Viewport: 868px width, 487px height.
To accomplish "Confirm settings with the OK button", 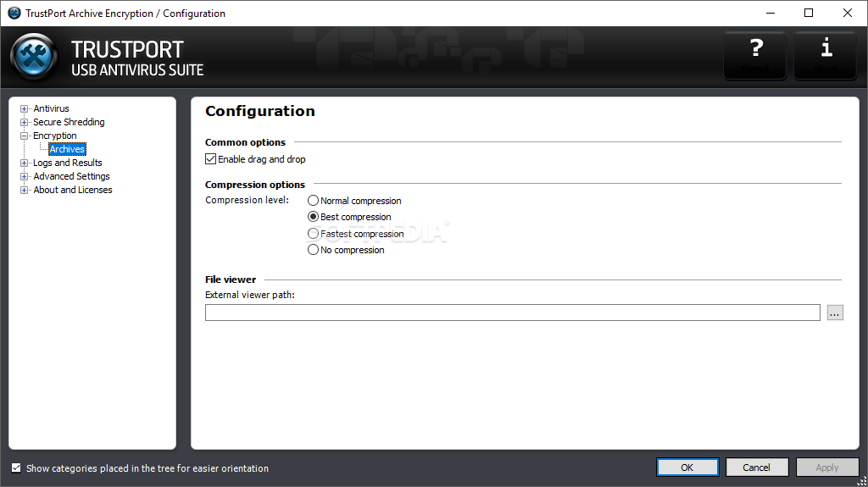I will pos(687,468).
